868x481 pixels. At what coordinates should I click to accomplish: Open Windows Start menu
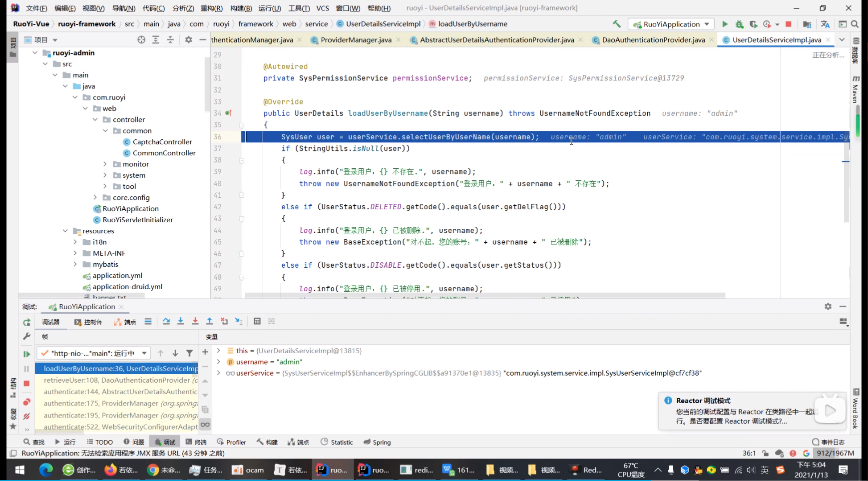coord(20,470)
